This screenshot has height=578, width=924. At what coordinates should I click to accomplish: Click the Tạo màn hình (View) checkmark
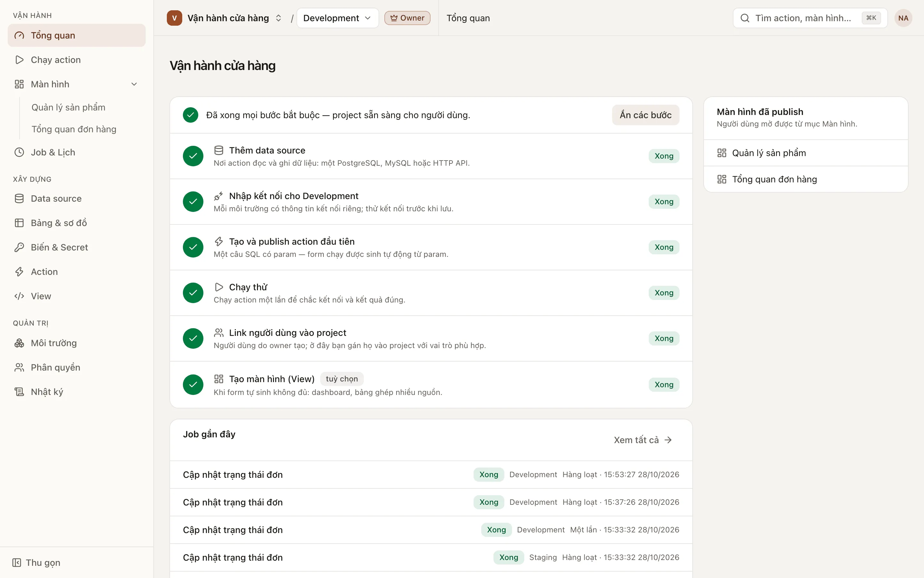193,385
